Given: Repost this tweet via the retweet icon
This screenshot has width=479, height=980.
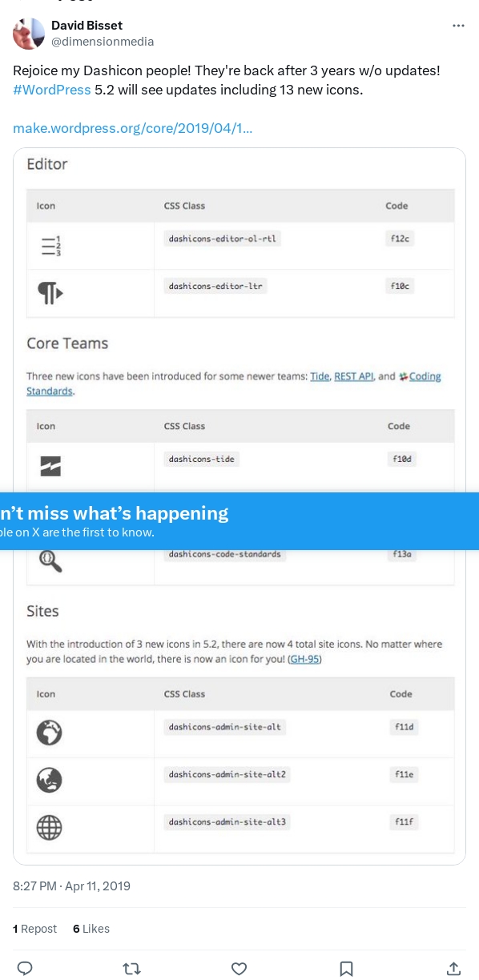Looking at the screenshot, I should coord(131,968).
